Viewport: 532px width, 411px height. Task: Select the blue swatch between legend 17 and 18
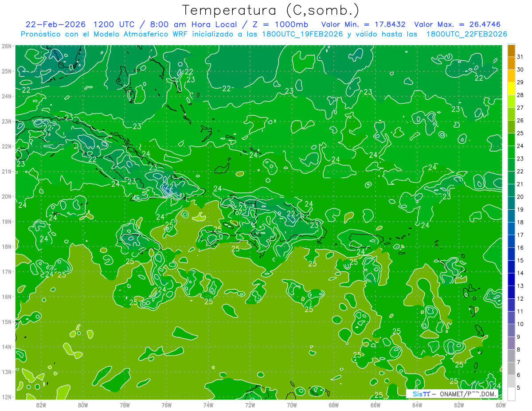coord(511,229)
